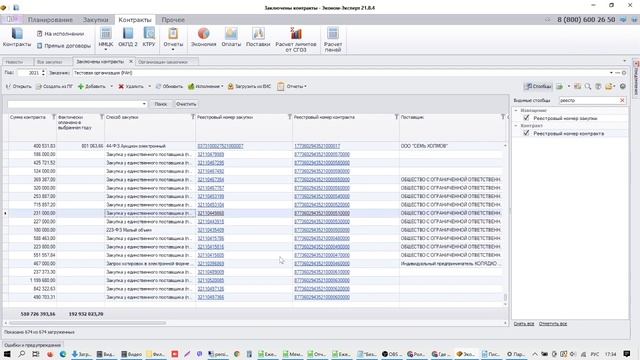Image resolution: width=640 pixels, height=360 pixels.
Task: Open the КТРУ catalog
Action: 149,38
